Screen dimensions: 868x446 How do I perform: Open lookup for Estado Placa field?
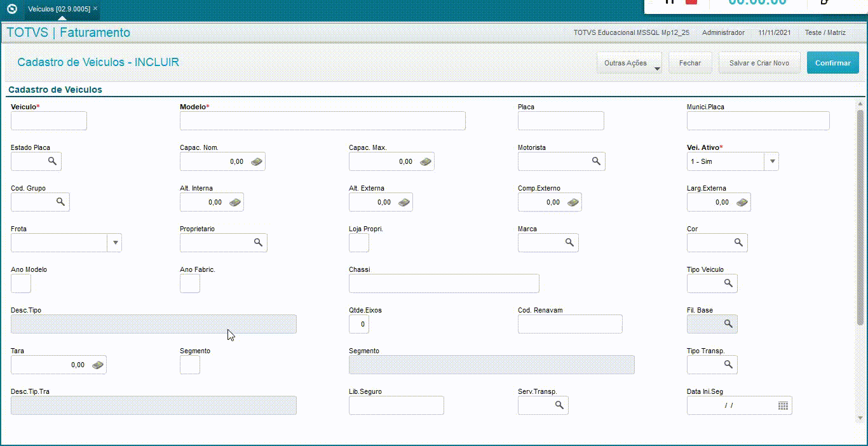pos(53,161)
